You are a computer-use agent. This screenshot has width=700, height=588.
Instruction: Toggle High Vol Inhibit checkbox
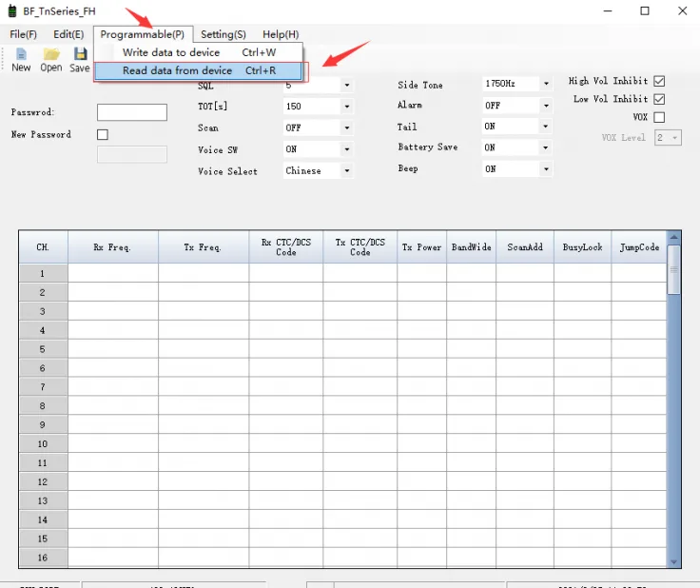pyautogui.click(x=659, y=81)
